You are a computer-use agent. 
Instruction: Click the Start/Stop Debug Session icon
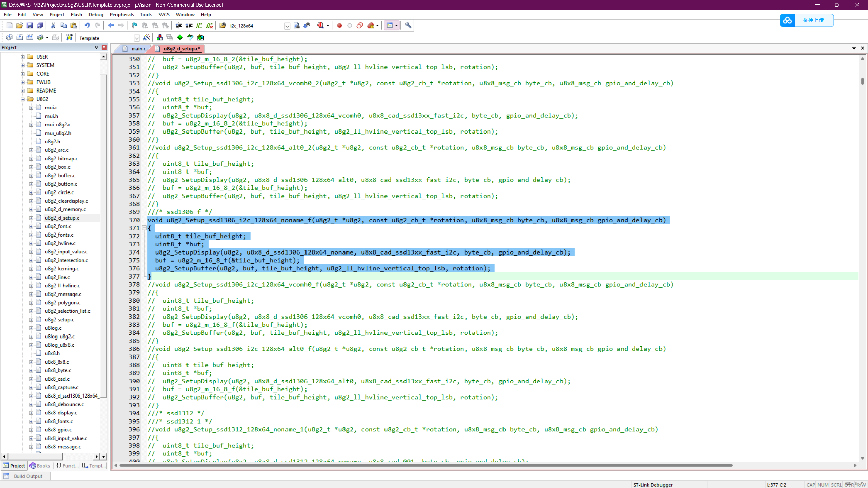coord(321,25)
